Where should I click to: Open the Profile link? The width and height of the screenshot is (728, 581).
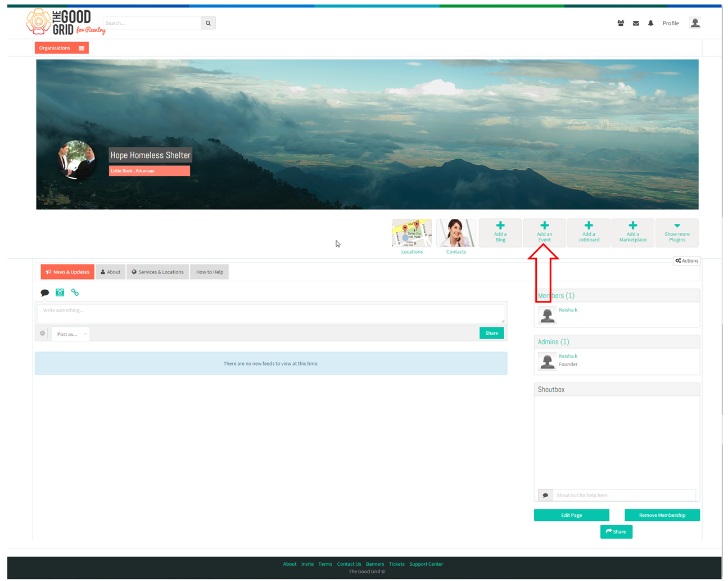671,23
